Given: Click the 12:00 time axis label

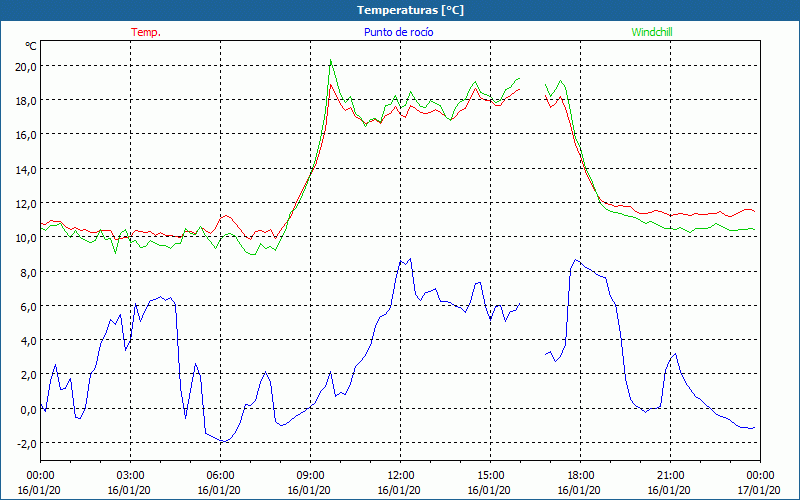Looking at the screenshot, I should point(401,476).
